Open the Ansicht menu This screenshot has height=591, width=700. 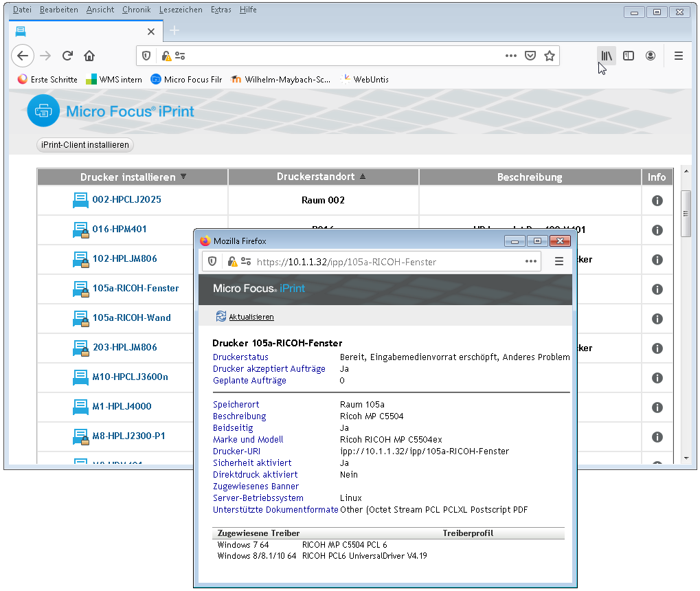coord(100,10)
